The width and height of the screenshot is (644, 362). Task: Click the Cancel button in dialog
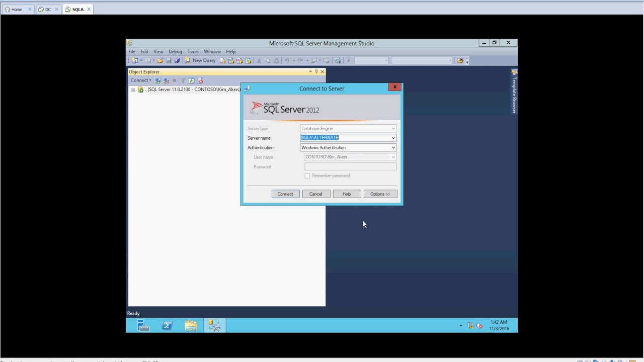click(x=316, y=194)
